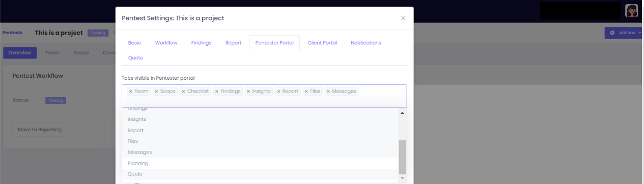644x184 pixels.
Task: Switch to the Basic settings tab
Action: coord(135,43)
